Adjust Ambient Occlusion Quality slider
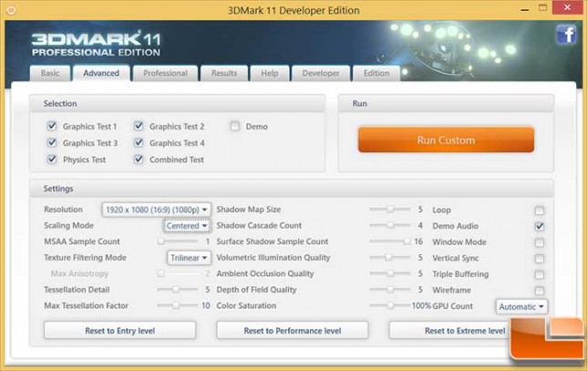Screen dimensions: 588x371 [x=390, y=273]
